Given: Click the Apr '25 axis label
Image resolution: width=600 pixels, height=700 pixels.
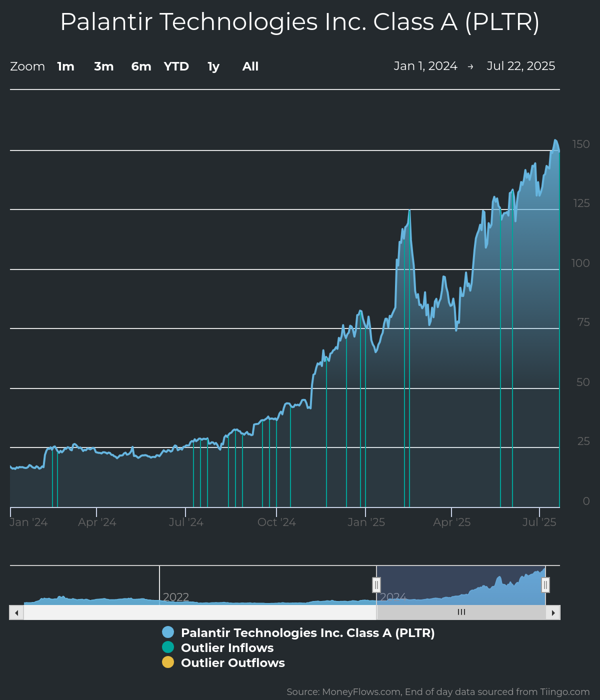Looking at the screenshot, I should point(452,522).
